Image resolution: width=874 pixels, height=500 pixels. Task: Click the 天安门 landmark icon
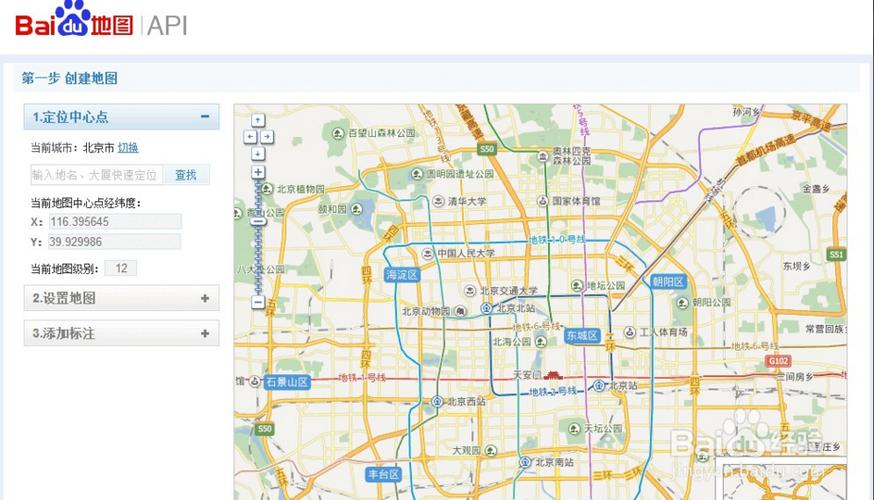point(552,375)
